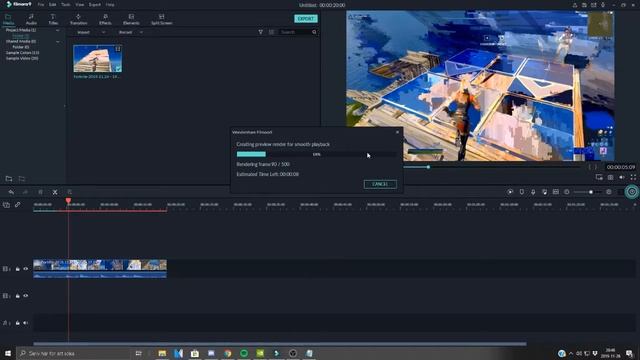The width and height of the screenshot is (640, 360).
Task: Open the Edit menu
Action: [53, 5]
